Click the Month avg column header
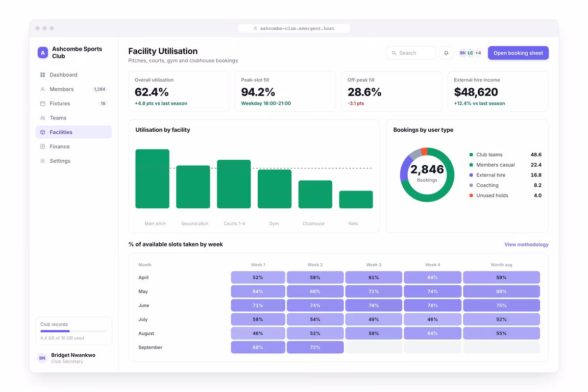Viewport: 588px width, 392px height. 501,265
